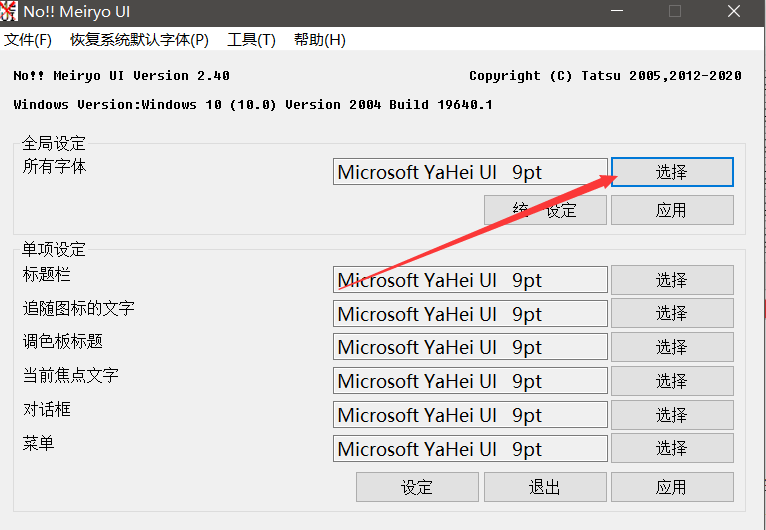The width and height of the screenshot is (766, 530).
Task: Click the 设定 button at bottom
Action: 417,487
